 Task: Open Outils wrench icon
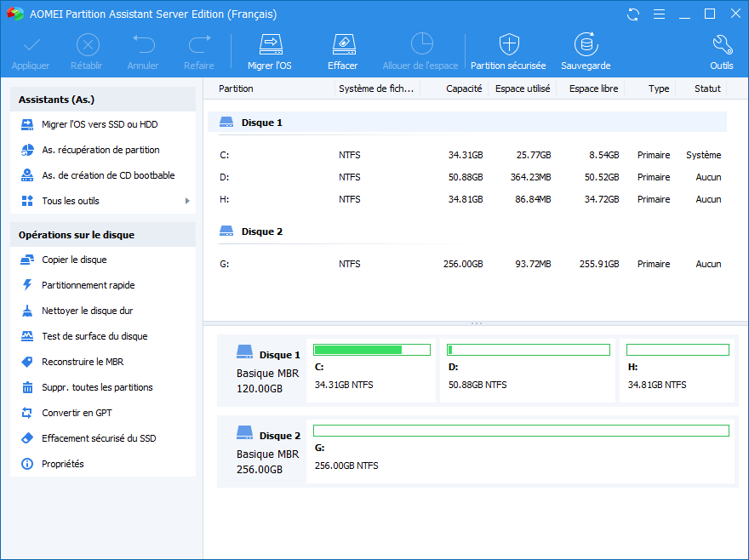[721, 45]
